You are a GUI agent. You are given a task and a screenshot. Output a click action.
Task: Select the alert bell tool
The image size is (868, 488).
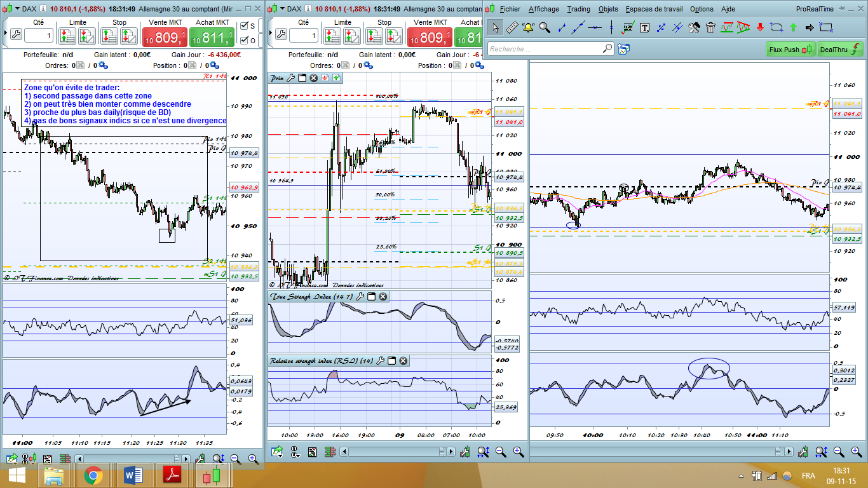pyautogui.click(x=528, y=27)
